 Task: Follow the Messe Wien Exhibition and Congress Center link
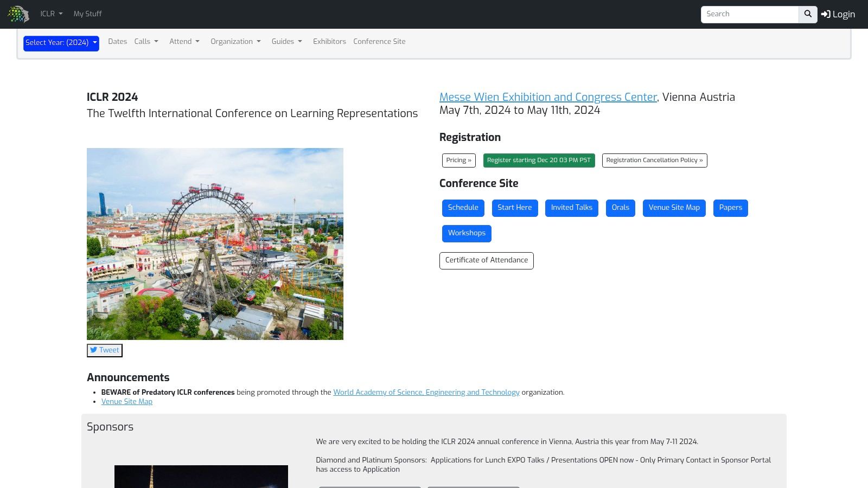click(548, 97)
